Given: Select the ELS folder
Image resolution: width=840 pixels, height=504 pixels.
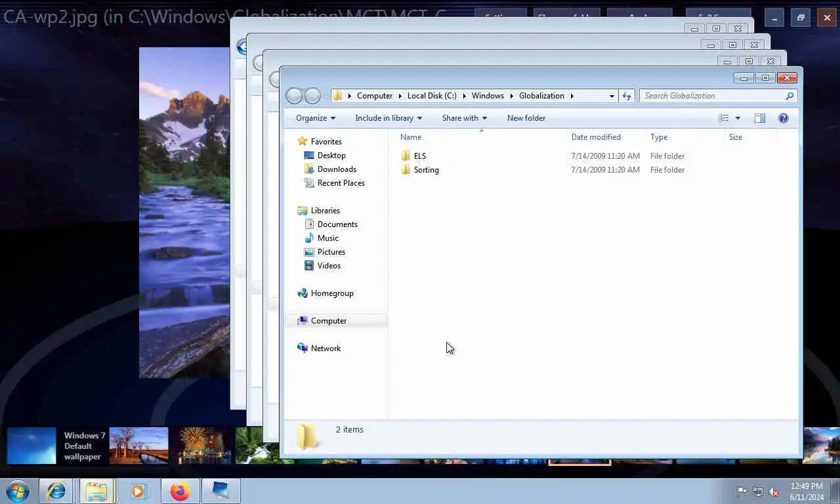Looking at the screenshot, I should click(420, 156).
